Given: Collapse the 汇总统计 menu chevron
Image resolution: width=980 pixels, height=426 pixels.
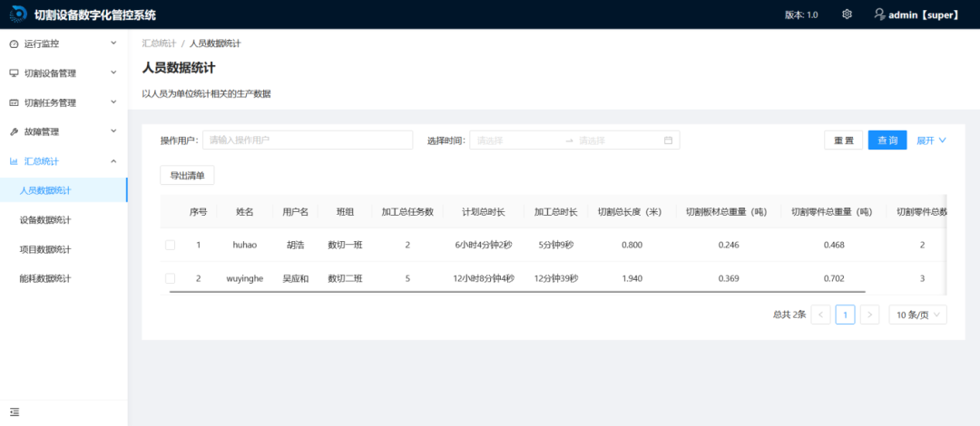Looking at the screenshot, I should click(113, 161).
